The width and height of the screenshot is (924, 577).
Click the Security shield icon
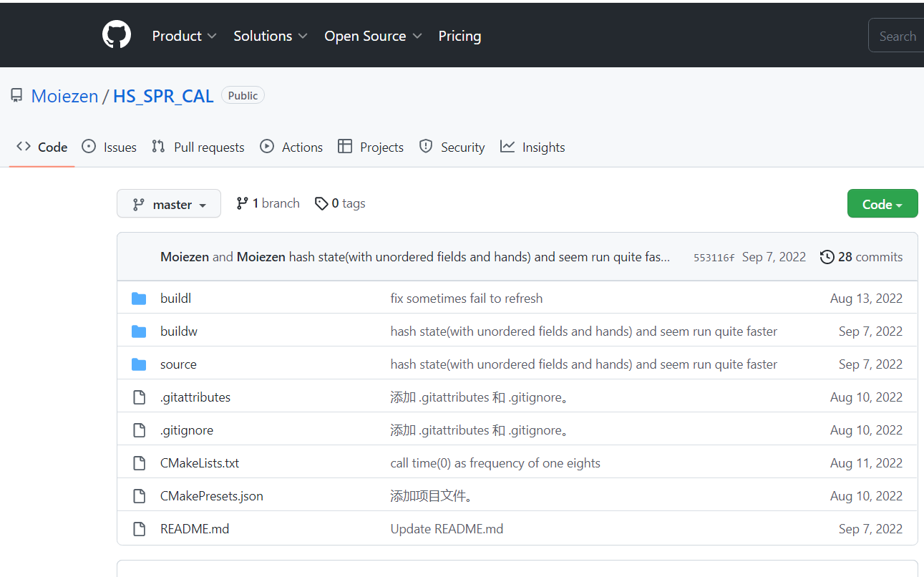426,147
